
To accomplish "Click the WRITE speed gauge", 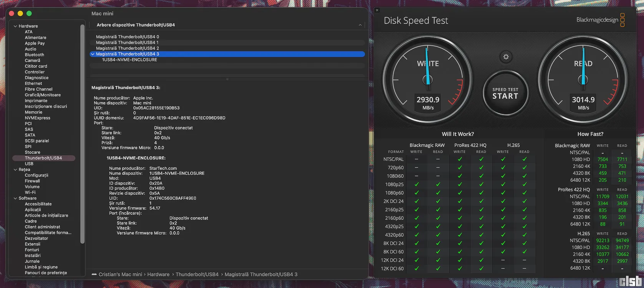I will click(428, 81).
